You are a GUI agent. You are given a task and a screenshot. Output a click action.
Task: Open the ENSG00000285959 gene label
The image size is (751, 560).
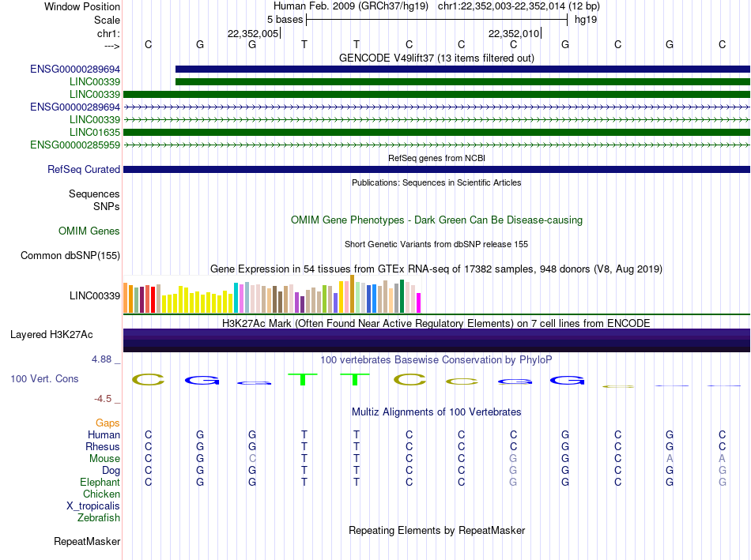click(75, 145)
